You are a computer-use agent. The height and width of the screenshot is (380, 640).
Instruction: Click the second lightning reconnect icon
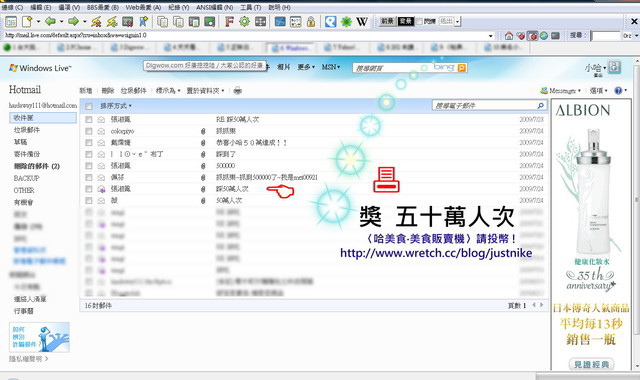[x=112, y=22]
